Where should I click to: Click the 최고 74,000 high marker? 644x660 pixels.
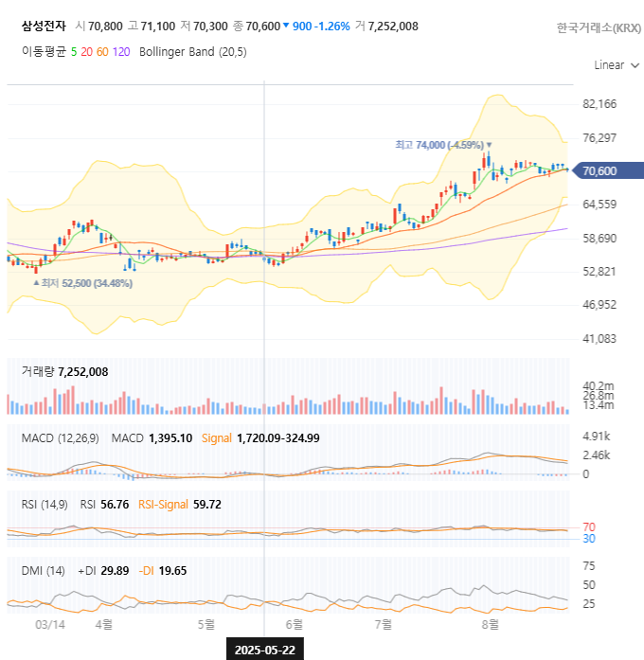[x=443, y=145]
